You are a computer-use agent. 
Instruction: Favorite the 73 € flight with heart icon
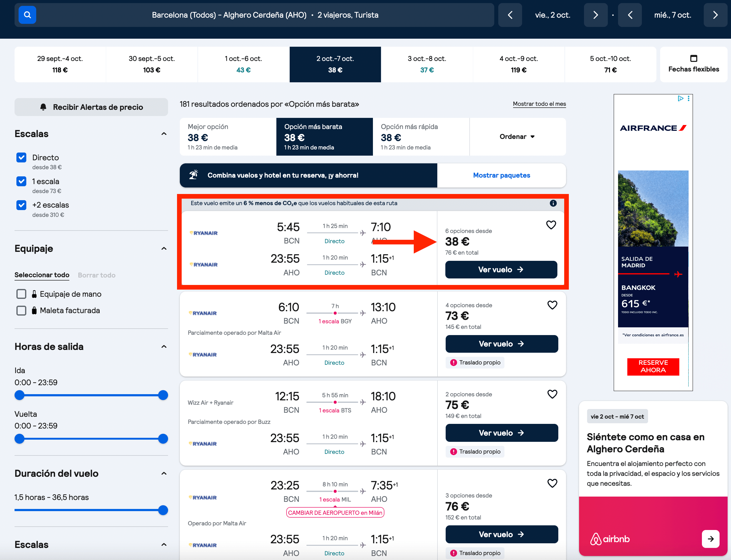(552, 305)
